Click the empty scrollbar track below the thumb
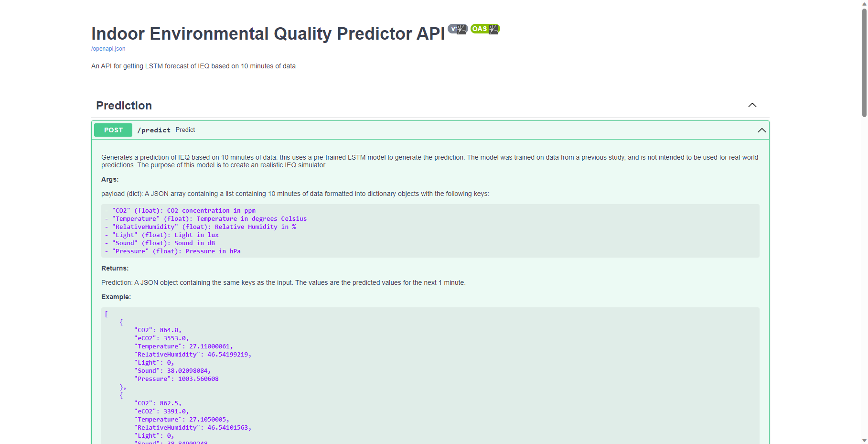Screen dimensions: 868x444 [x=864, y=277]
